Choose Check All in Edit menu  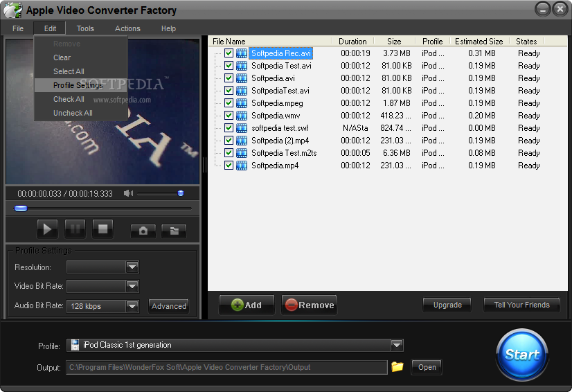80,99
